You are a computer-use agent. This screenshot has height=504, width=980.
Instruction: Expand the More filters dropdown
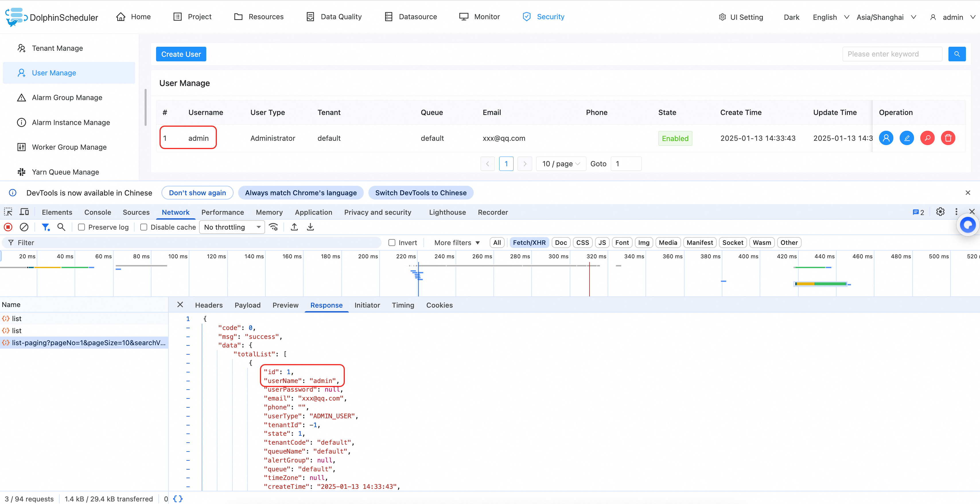[x=457, y=243]
